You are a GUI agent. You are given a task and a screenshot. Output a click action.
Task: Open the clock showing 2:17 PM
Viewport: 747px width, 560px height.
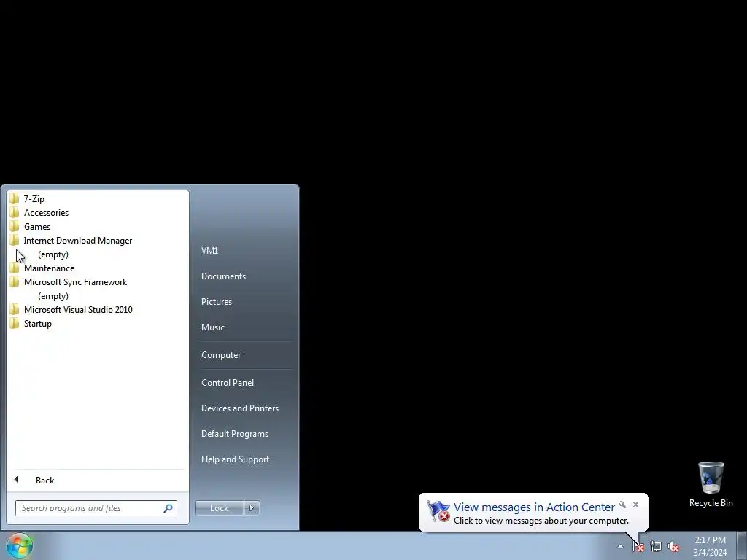point(710,546)
